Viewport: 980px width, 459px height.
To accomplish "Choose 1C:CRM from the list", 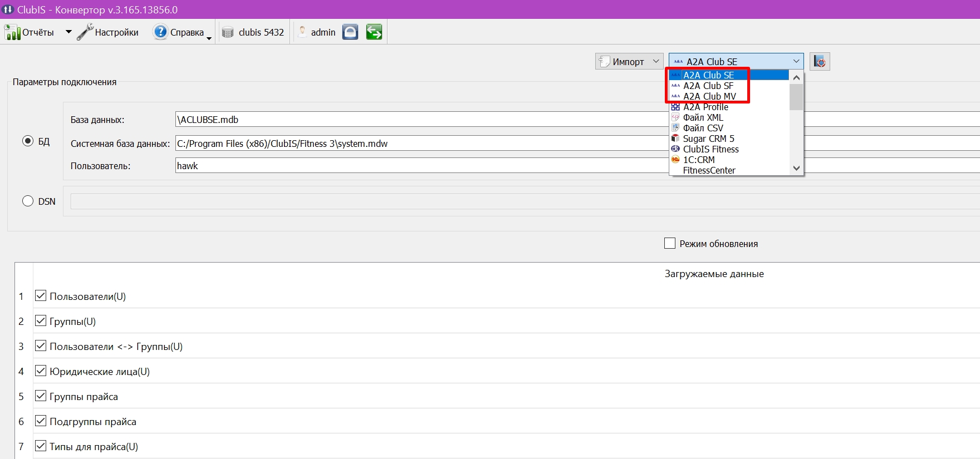I will [x=729, y=160].
